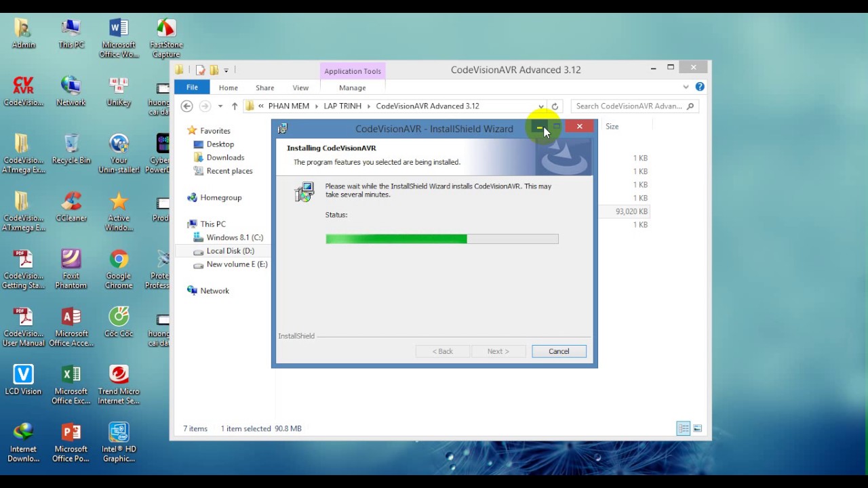Launch CodeVisionAVR desktop shortcut with CV AVR logo
The width and height of the screenshot is (868, 488).
(23, 91)
